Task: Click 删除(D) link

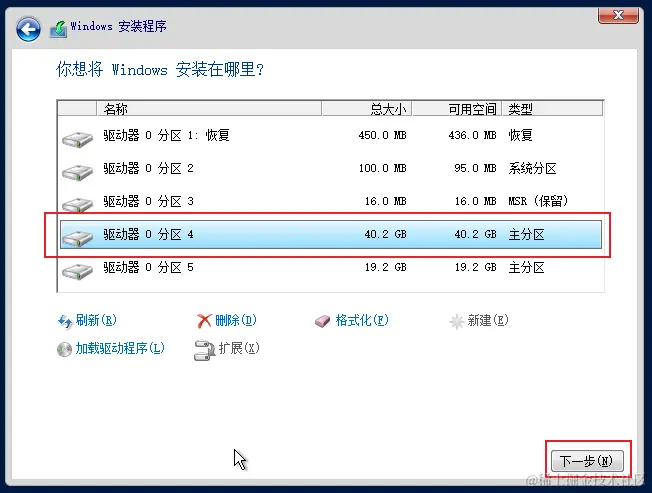Action: pos(236,320)
